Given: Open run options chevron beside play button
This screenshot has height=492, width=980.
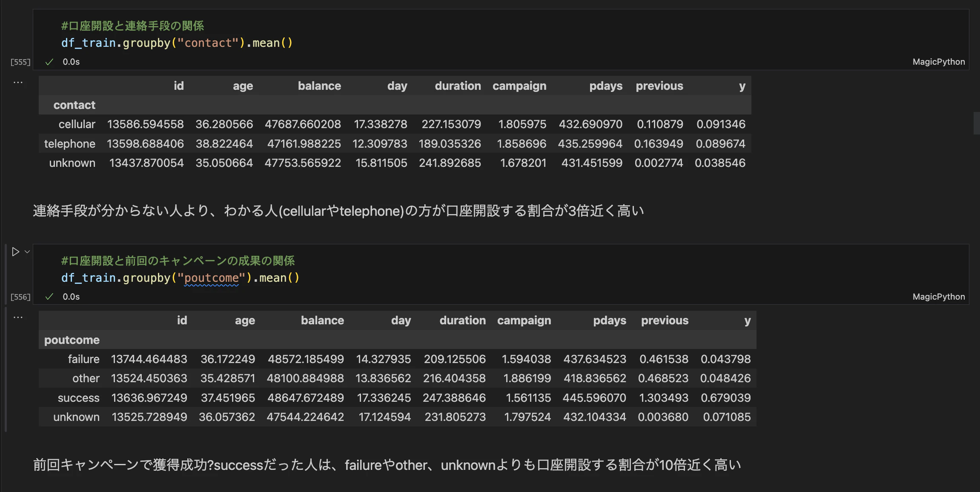Looking at the screenshot, I should [27, 252].
